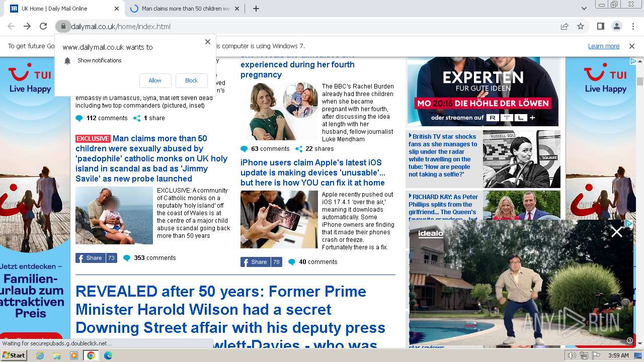The image size is (644, 362).
Task: Open the British TV star tube story
Action: [x=443, y=155]
